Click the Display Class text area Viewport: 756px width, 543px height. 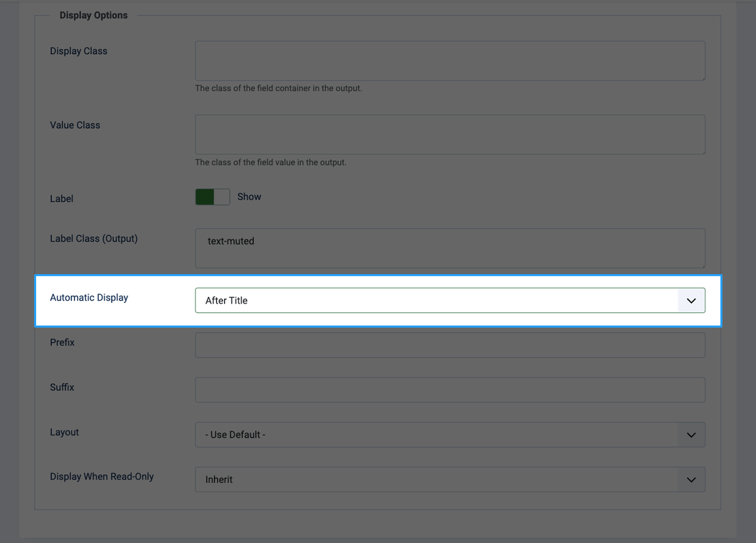pos(450,61)
